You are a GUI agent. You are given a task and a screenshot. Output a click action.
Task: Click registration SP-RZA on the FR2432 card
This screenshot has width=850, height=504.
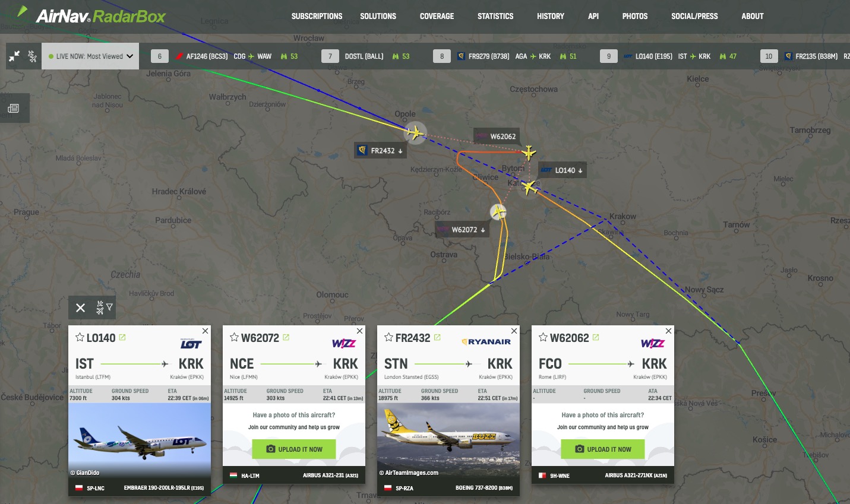(x=405, y=488)
